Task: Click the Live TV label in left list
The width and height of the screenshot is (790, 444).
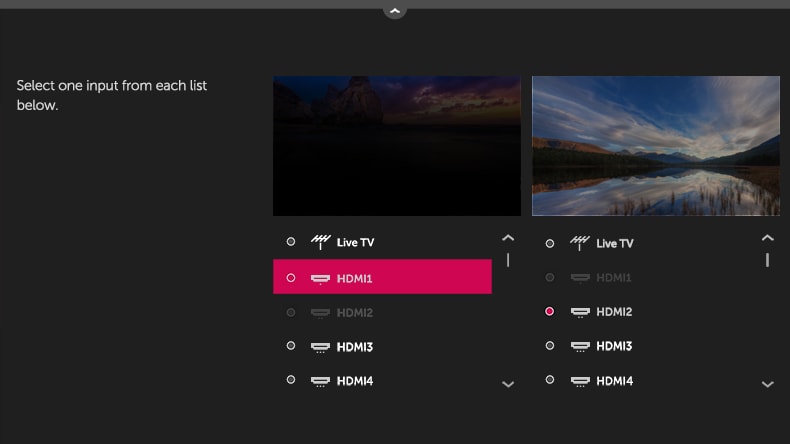Action: 356,242
